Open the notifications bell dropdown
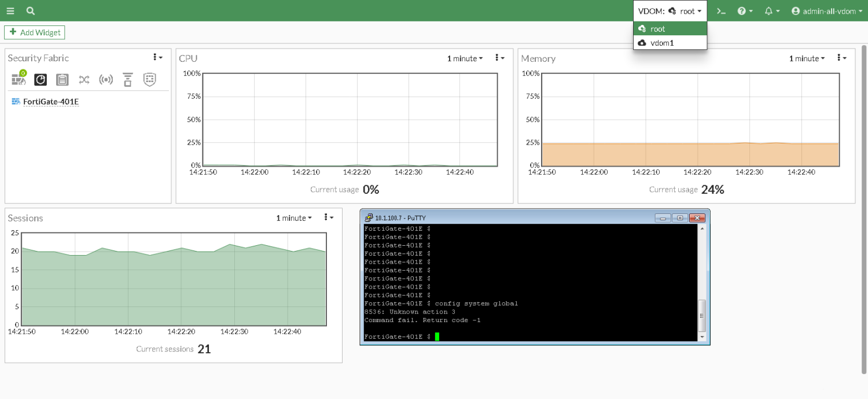Image resolution: width=868 pixels, height=399 pixels. [771, 11]
